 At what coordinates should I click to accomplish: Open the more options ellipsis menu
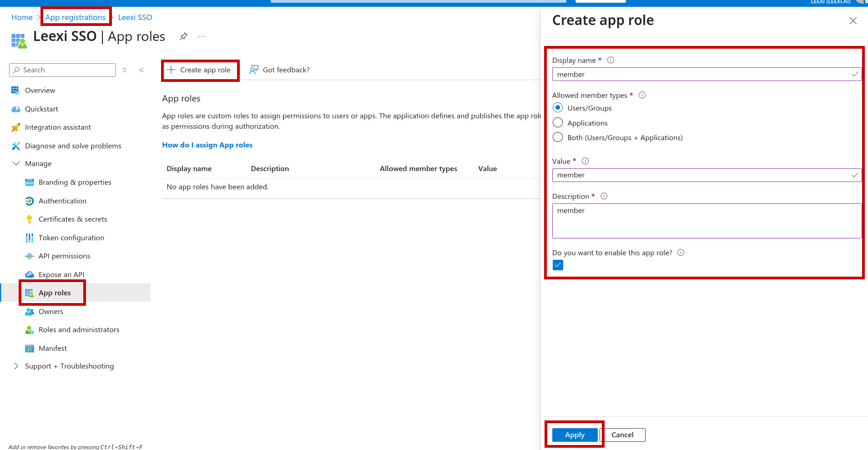(x=202, y=36)
